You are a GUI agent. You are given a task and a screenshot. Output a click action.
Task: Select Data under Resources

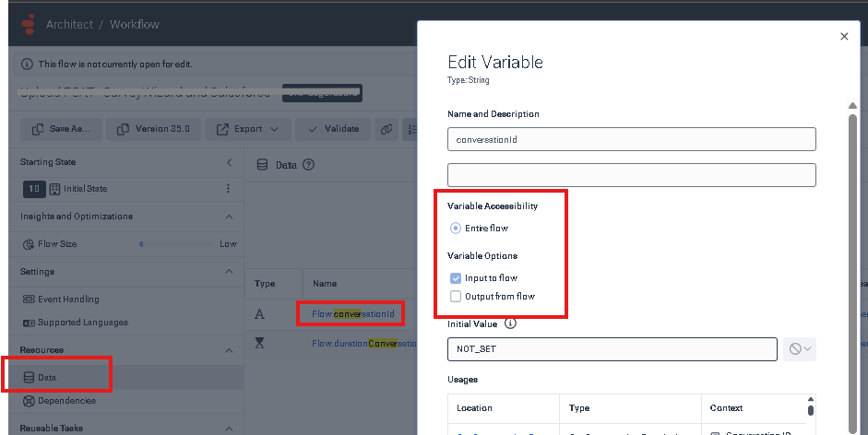coord(46,378)
